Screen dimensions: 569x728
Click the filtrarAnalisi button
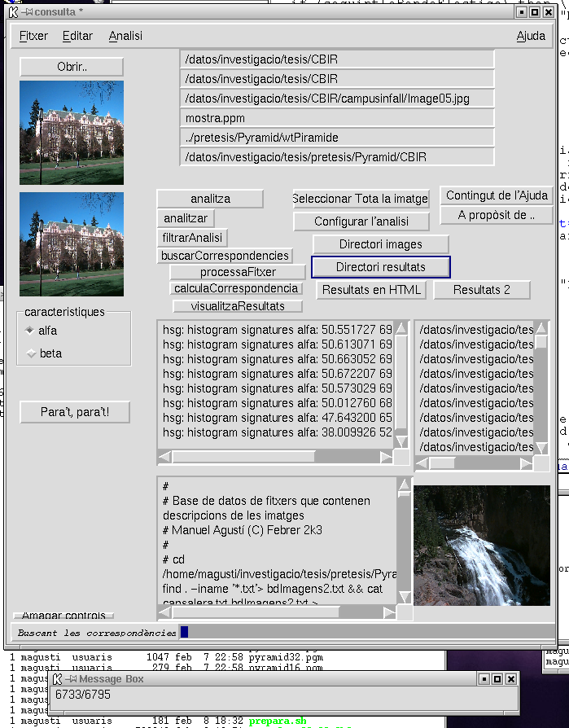pyautogui.click(x=192, y=238)
